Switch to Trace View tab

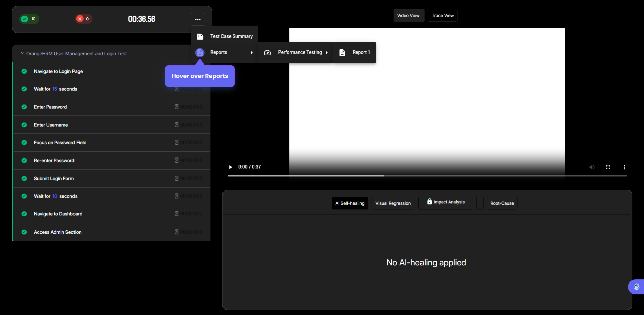click(x=442, y=15)
